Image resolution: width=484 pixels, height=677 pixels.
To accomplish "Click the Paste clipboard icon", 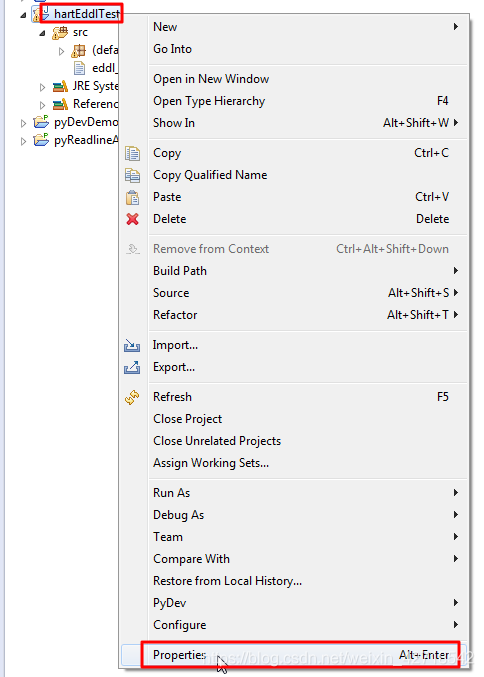I will (133, 197).
